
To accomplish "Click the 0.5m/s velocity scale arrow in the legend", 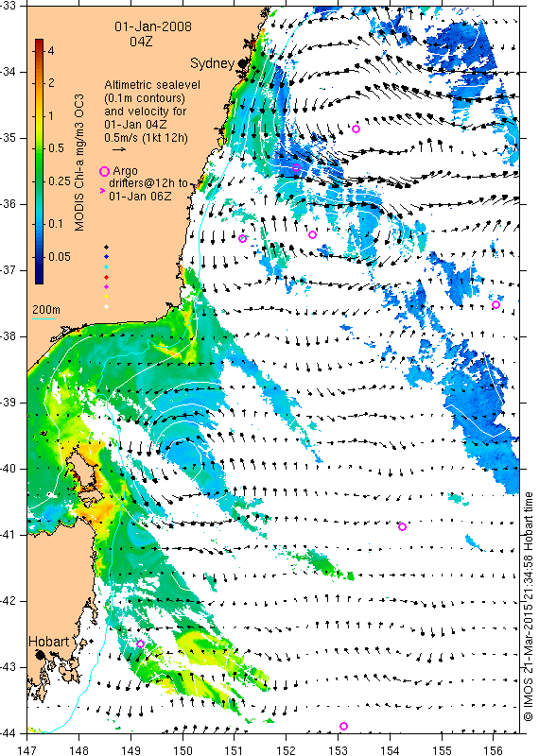I will (119, 149).
